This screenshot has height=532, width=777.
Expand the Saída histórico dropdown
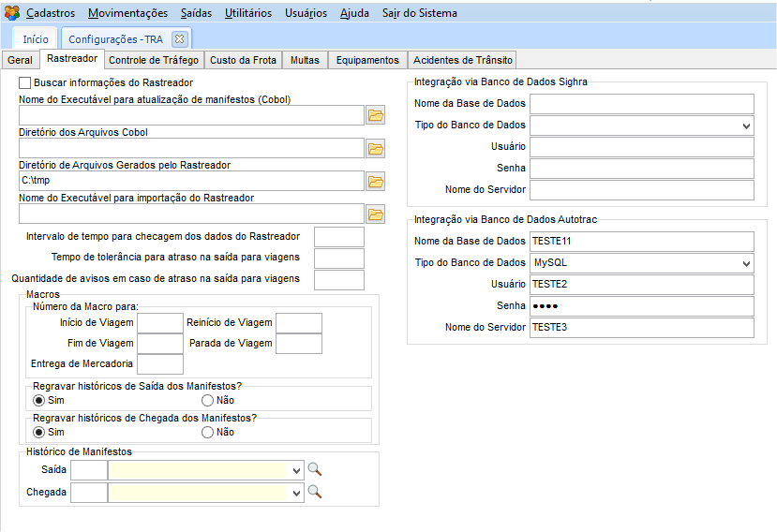(297, 470)
